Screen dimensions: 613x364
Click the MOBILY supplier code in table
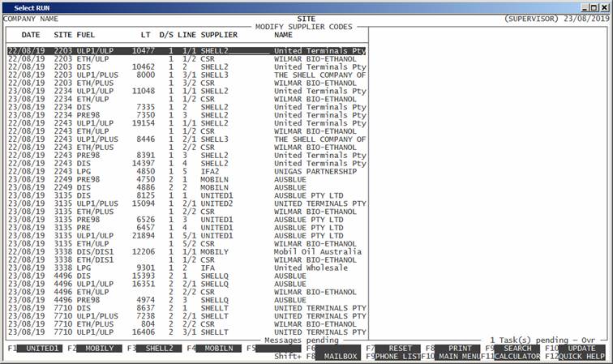pos(214,252)
